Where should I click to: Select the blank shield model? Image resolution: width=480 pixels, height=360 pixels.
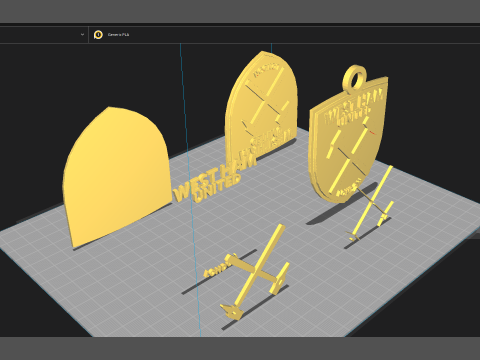coord(117,177)
